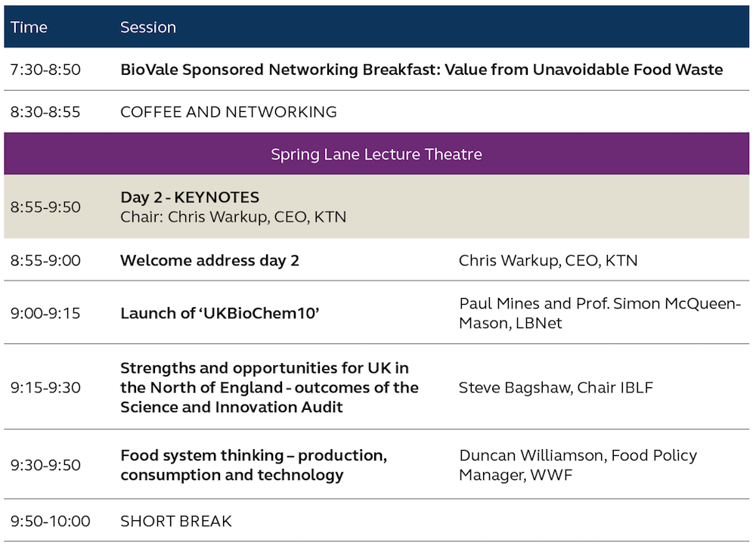Screen dimensions: 756x552
Task: Open the Food system thinking session
Action: pyautogui.click(x=253, y=465)
